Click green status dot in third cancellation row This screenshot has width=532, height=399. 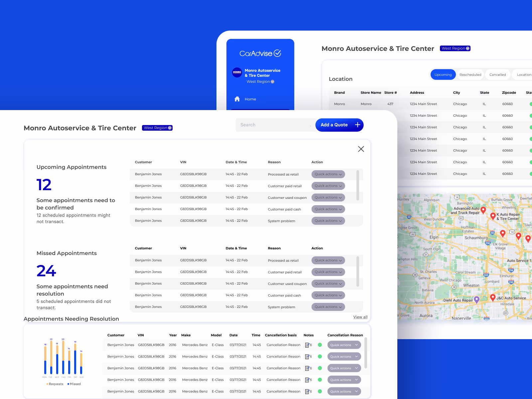320,368
